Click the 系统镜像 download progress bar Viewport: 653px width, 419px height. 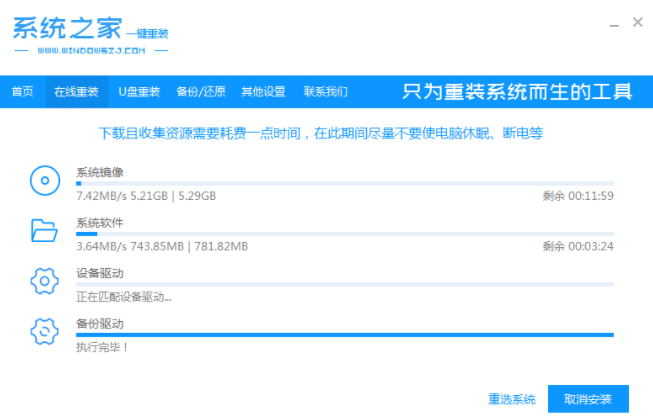tap(344, 183)
